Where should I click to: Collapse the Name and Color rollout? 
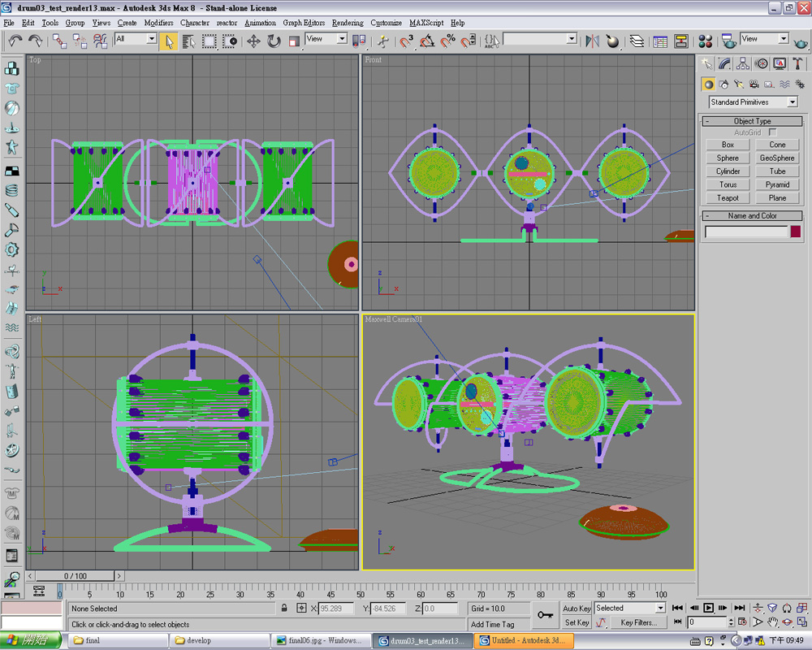point(752,215)
